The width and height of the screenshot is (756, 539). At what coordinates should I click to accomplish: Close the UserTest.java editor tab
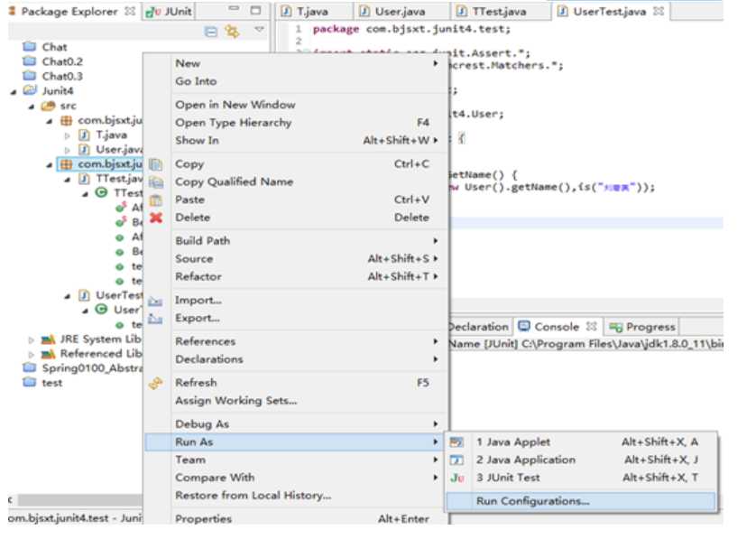(x=659, y=11)
